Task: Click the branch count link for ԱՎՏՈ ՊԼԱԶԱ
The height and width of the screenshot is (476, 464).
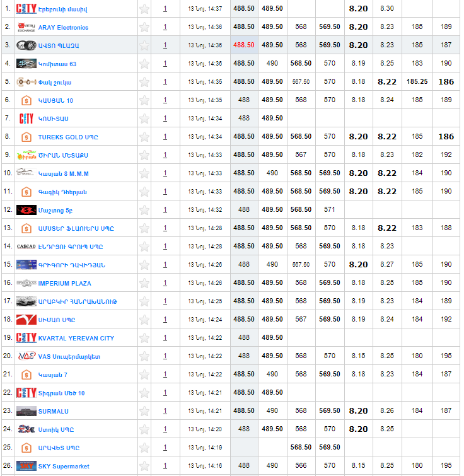Action: point(165,45)
